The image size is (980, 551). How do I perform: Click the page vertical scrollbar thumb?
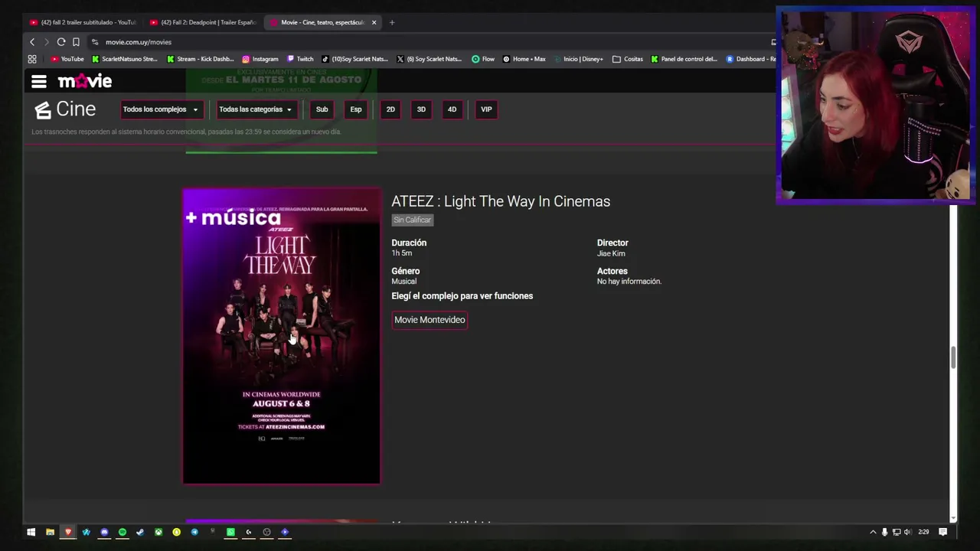click(953, 357)
